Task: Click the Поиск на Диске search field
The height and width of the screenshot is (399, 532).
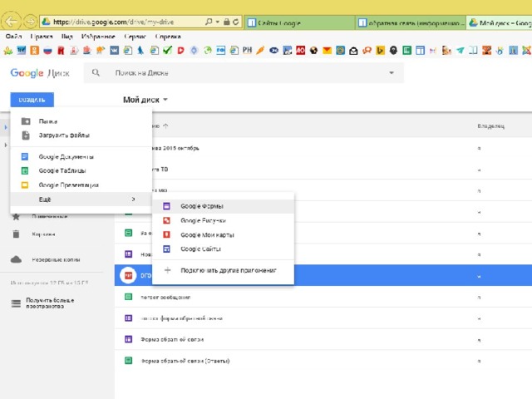Action: click(241, 73)
